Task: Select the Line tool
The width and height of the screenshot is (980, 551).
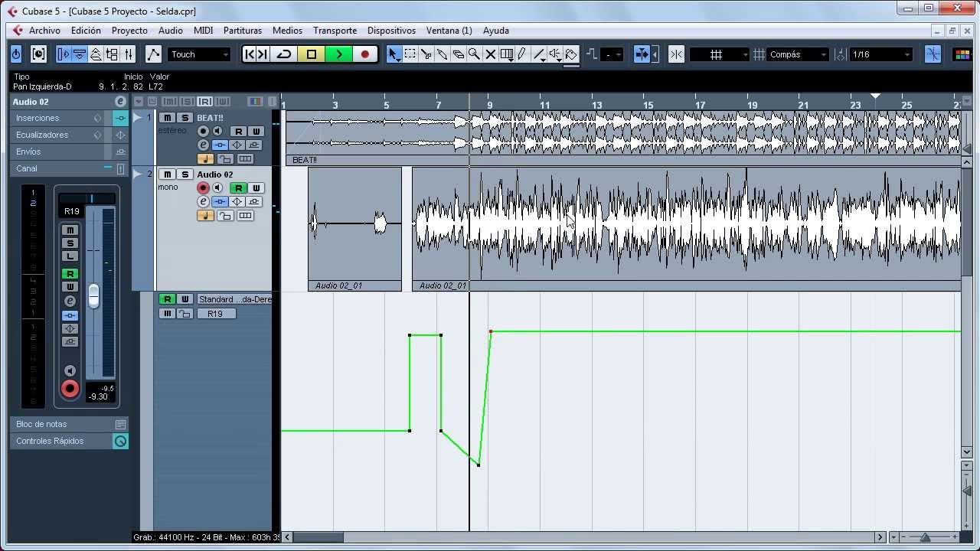Action: (539, 54)
